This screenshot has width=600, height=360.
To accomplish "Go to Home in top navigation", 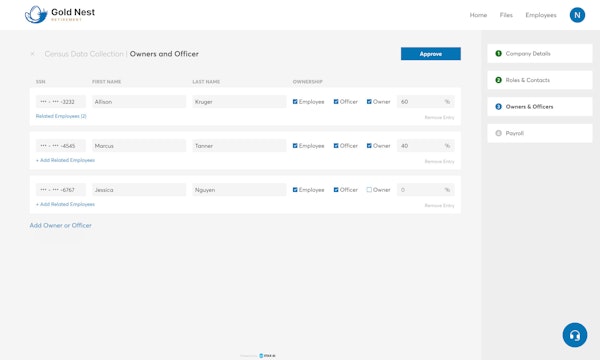I will [x=478, y=15].
